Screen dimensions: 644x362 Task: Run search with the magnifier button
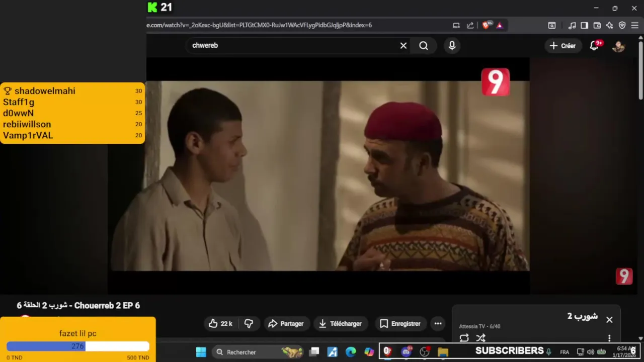(424, 46)
